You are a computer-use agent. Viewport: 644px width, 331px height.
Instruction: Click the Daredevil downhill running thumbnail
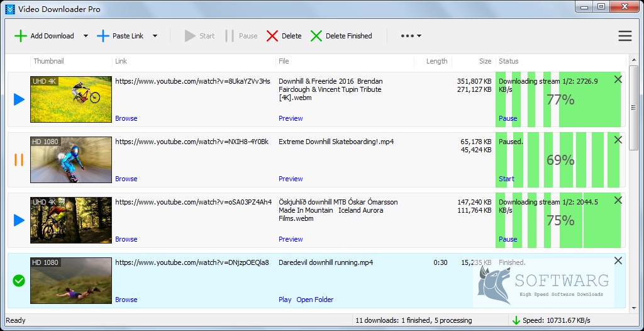pyautogui.click(x=71, y=281)
